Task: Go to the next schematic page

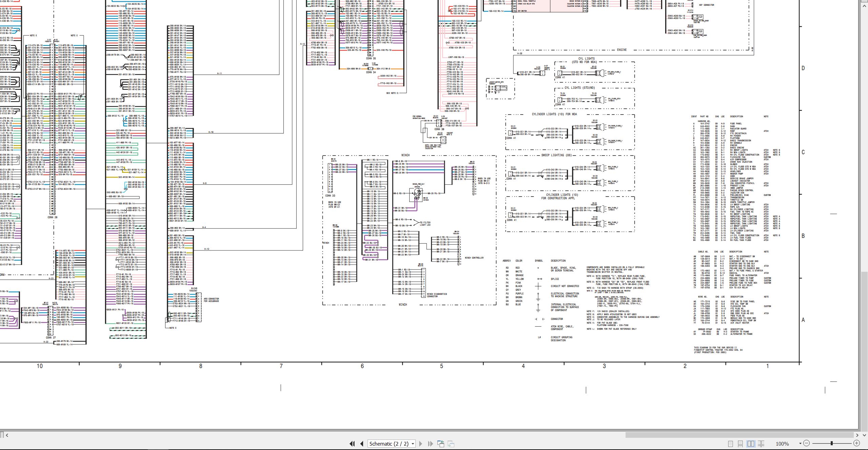Action: 421,444
